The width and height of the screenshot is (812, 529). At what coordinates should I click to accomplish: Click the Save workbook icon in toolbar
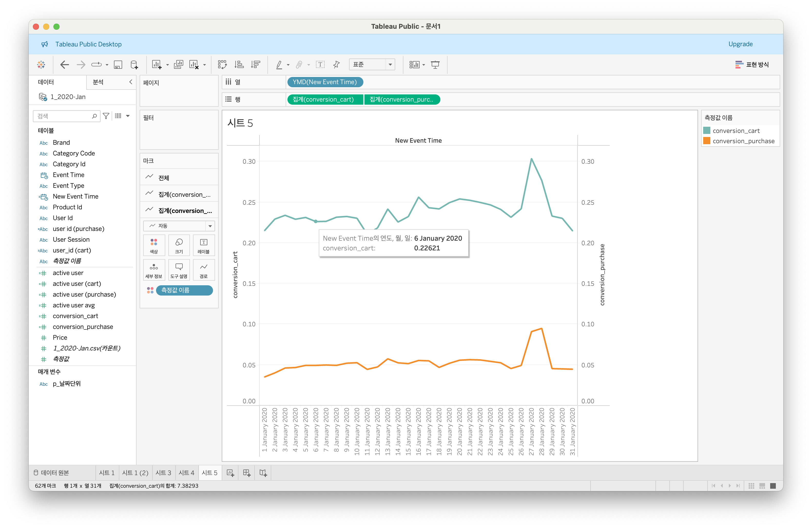pyautogui.click(x=118, y=65)
